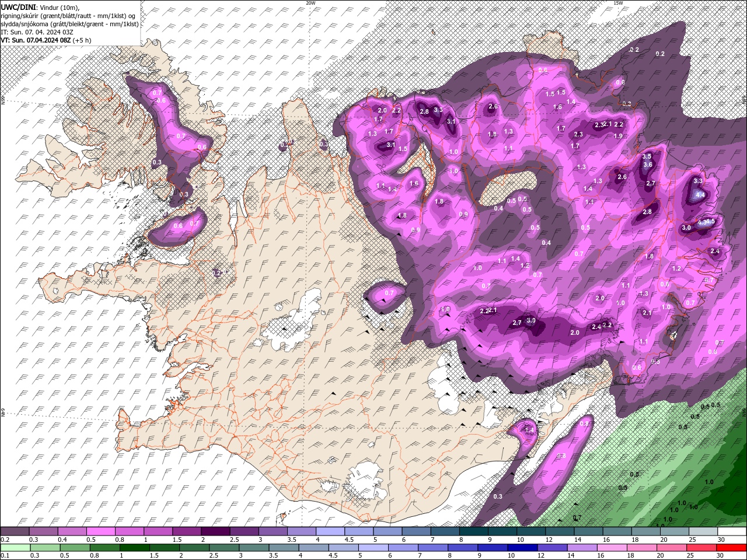Pick the darkest purple swatch labeled 2
Screen dimensions: 747x560
click(x=215, y=531)
